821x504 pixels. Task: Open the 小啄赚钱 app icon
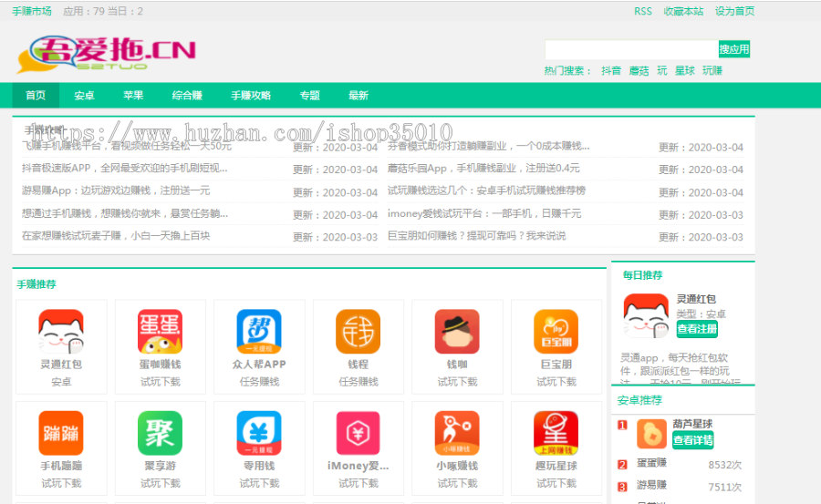457,433
